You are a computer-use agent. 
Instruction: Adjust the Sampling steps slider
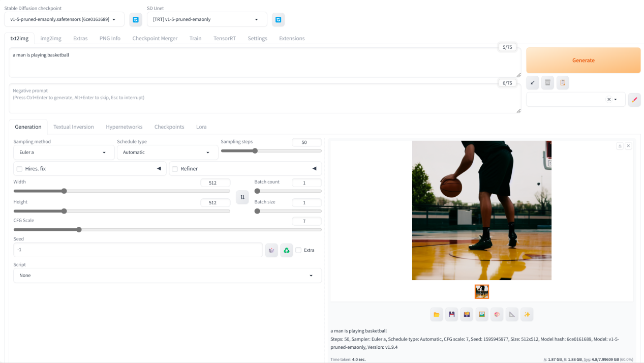coord(271,150)
